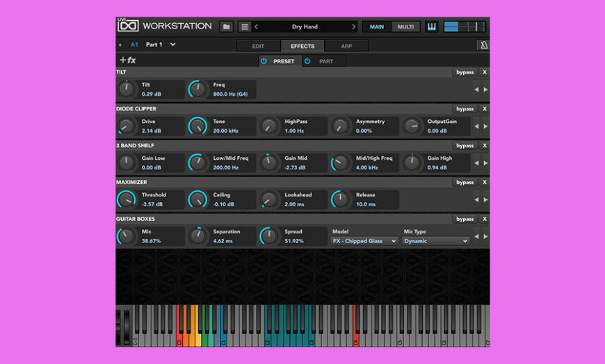This screenshot has height=364, width=605.
Task: Click the 200.00 Hz Low/Mid Freq value
Action: (x=226, y=167)
